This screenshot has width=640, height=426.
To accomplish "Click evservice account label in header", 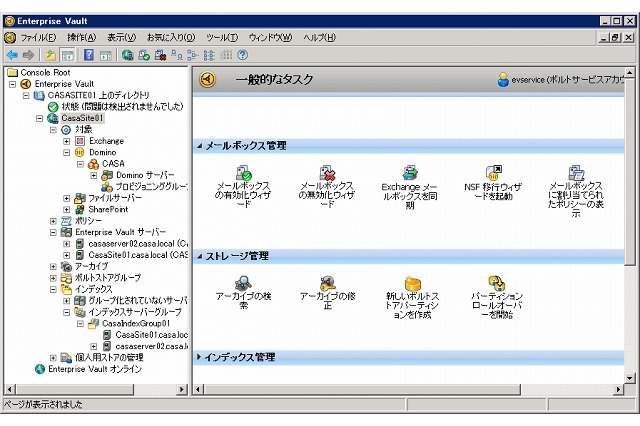I will coord(567,80).
